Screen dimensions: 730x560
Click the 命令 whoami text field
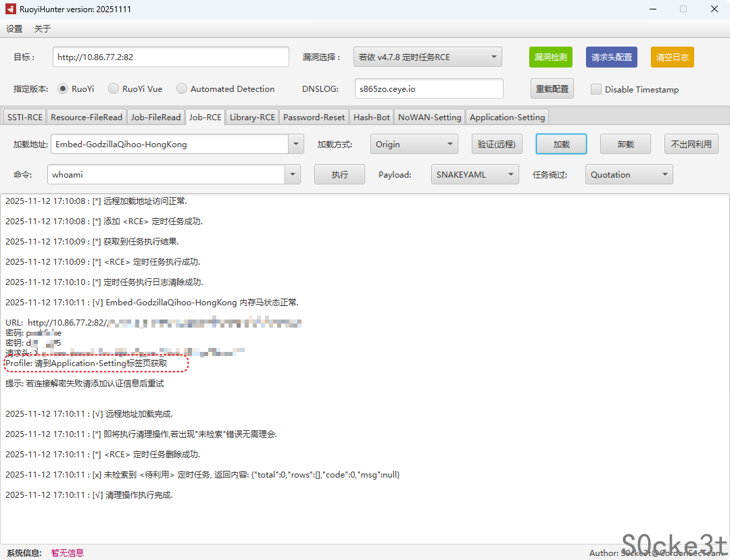coord(166,174)
